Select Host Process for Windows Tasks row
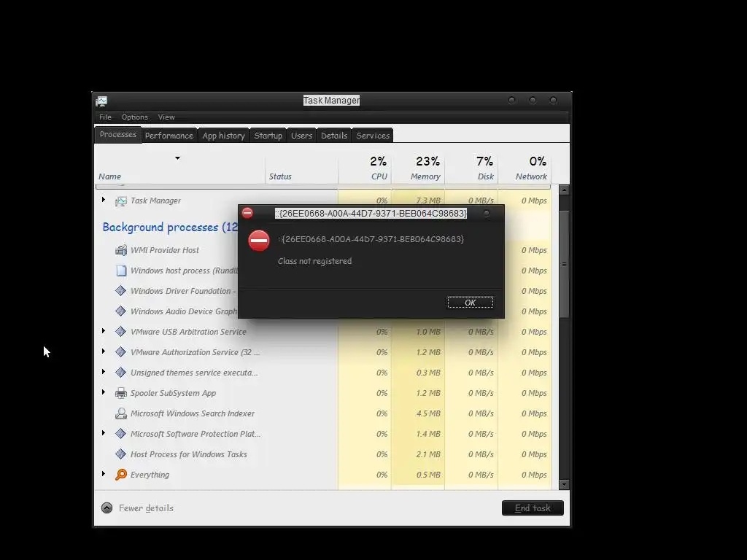Image resolution: width=747 pixels, height=560 pixels. pyautogui.click(x=323, y=454)
